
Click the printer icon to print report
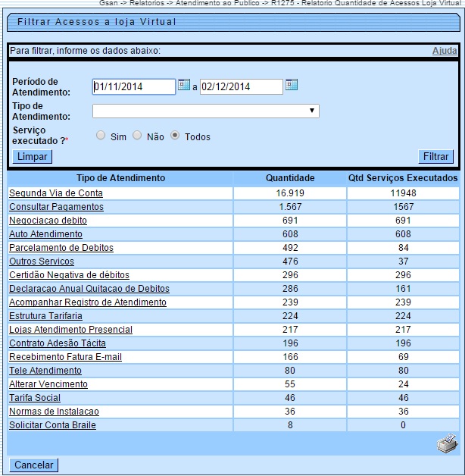447,444
